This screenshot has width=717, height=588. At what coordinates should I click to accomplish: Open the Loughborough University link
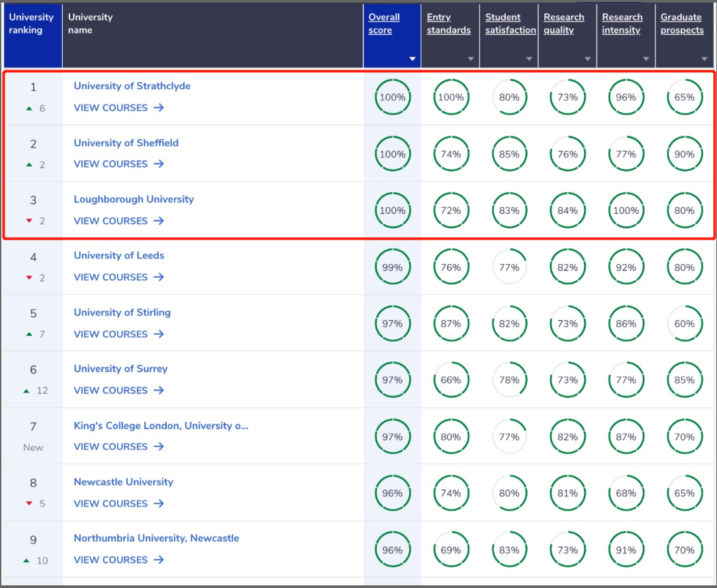pos(134,199)
